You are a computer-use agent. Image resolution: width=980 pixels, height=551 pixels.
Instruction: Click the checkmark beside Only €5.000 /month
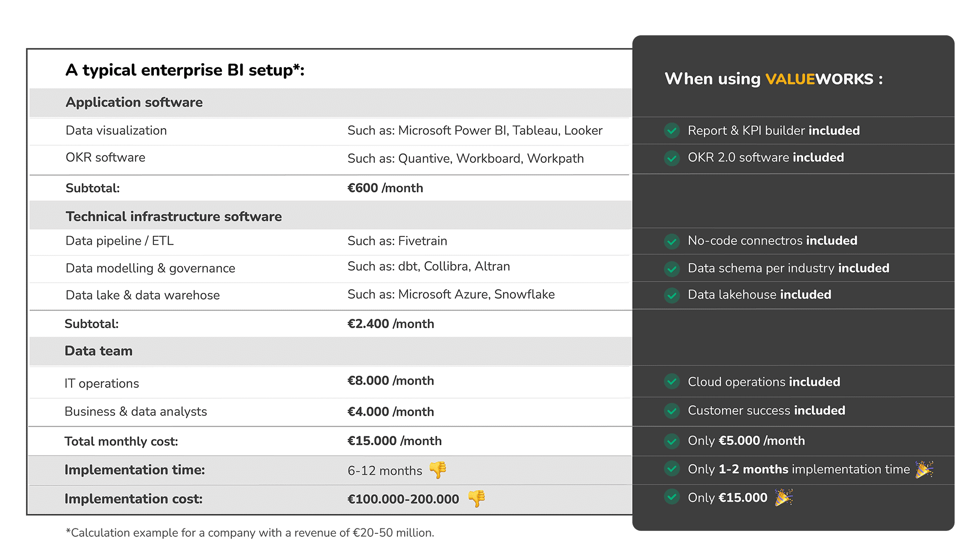[x=672, y=441]
